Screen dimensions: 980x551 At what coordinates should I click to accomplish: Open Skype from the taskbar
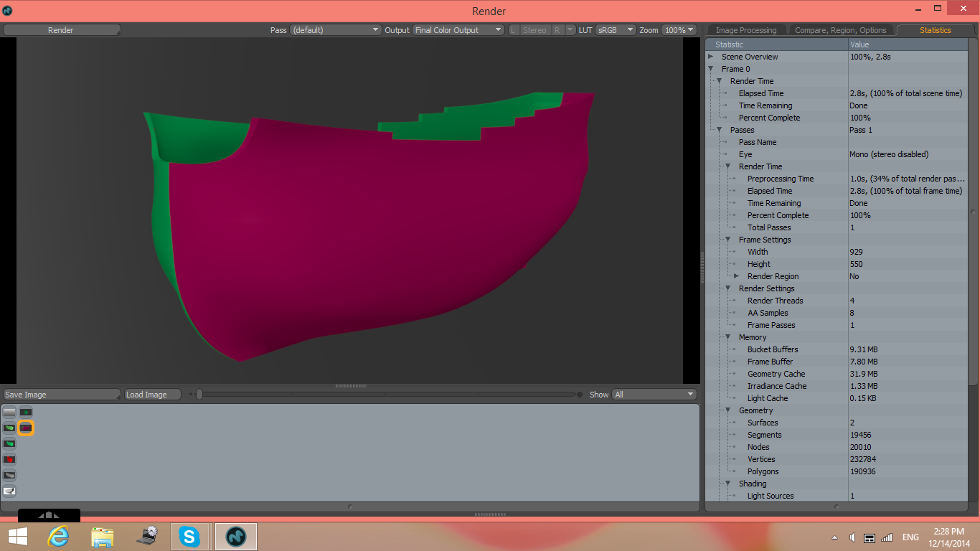point(189,536)
